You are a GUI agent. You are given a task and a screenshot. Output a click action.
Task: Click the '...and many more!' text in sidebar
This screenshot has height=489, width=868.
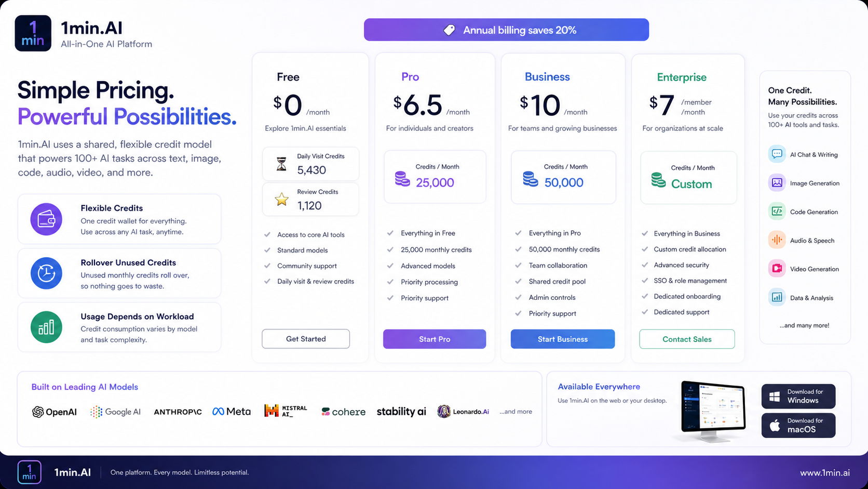(x=804, y=325)
